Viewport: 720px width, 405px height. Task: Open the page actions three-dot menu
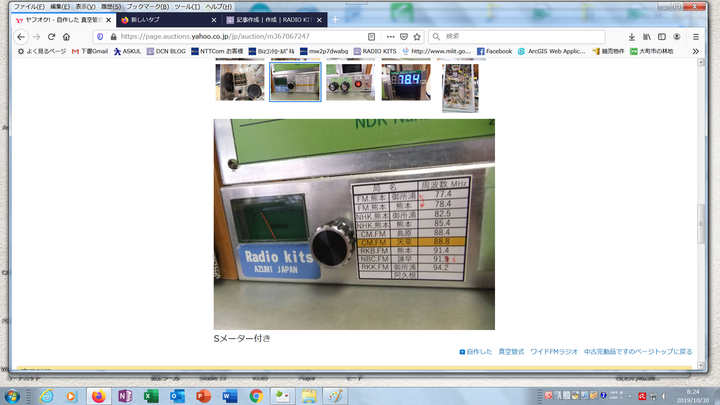(x=388, y=36)
